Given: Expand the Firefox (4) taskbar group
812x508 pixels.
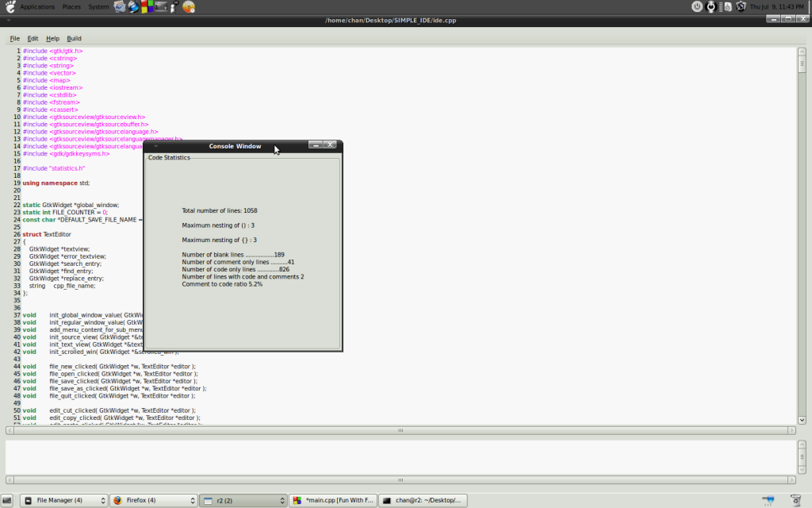Looking at the screenshot, I should click(x=153, y=500).
